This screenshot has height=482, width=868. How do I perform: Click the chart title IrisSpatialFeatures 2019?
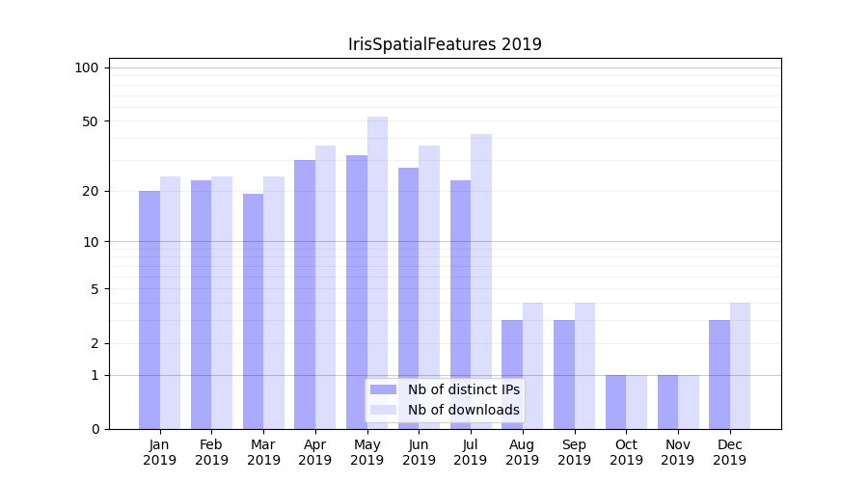point(445,44)
